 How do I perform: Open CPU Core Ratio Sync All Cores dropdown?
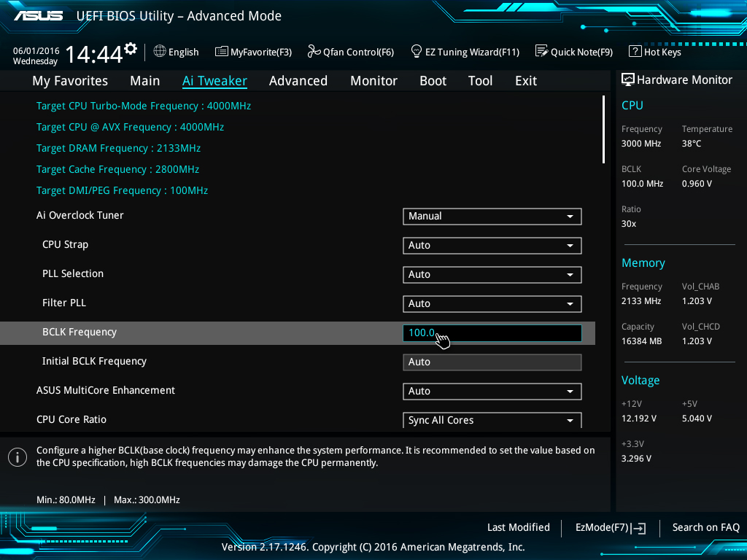tap(492, 420)
